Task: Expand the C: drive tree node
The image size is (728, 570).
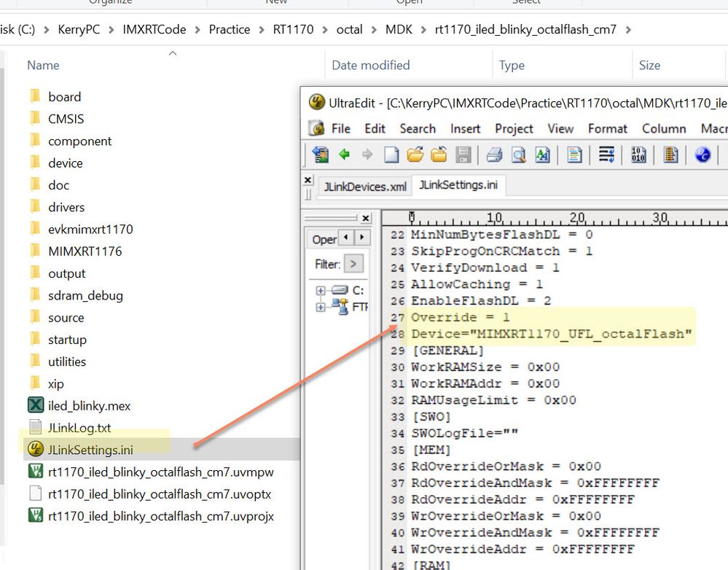Action: 321,290
